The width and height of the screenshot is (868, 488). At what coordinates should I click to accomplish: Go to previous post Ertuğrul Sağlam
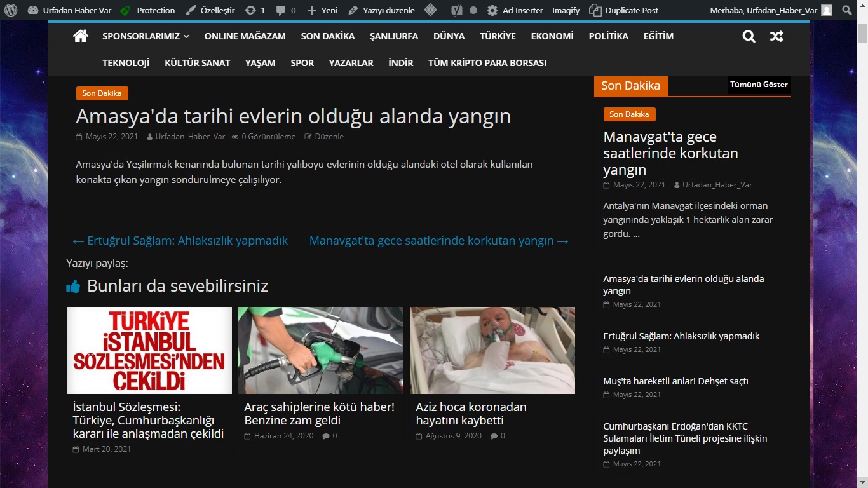pyautogui.click(x=180, y=241)
